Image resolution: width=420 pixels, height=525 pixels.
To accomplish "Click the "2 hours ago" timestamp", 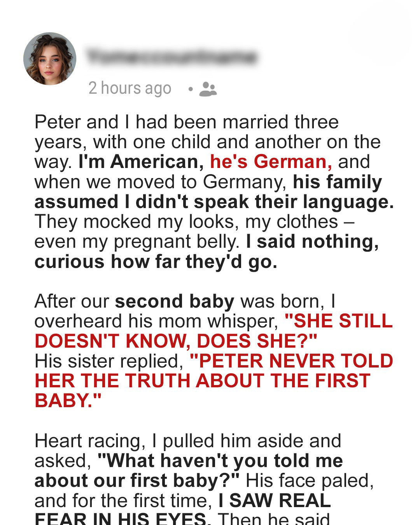I will 130,88.
